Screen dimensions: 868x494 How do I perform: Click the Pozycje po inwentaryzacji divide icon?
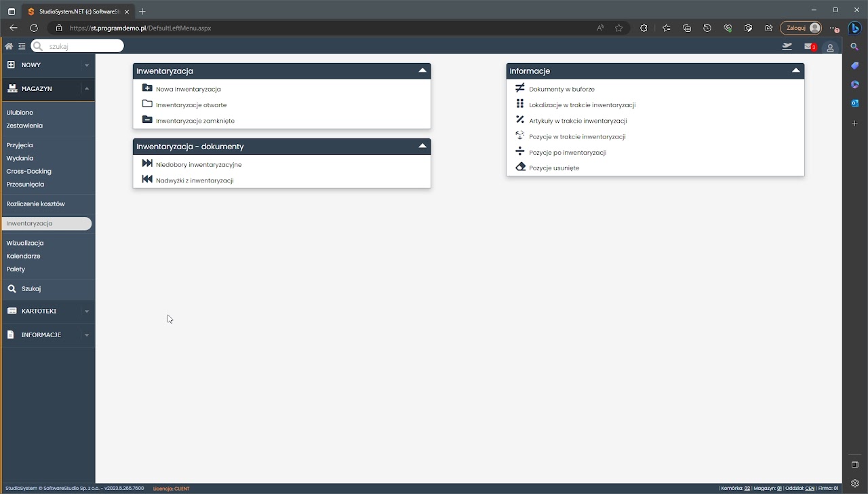[x=520, y=151]
